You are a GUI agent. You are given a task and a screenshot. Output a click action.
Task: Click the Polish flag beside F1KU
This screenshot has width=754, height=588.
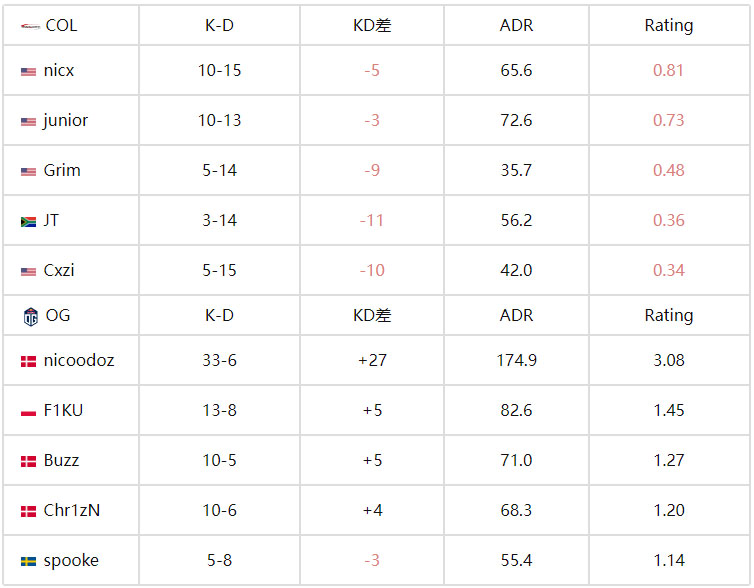(x=28, y=412)
